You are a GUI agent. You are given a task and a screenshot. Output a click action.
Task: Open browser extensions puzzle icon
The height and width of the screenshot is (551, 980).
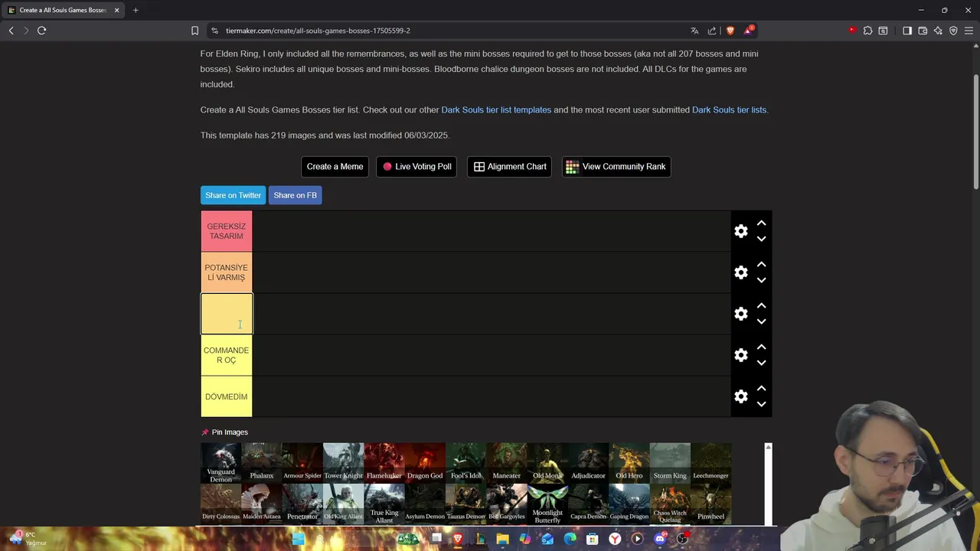(x=867, y=31)
